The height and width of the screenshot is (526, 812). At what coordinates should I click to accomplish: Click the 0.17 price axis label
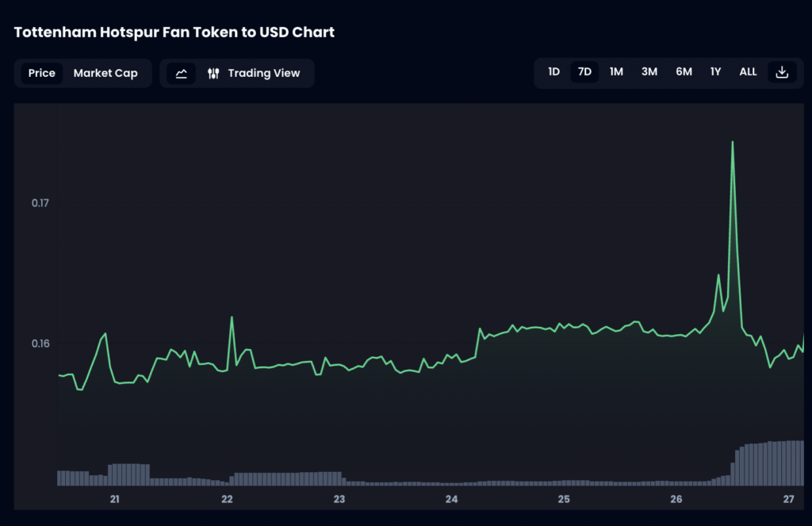pyautogui.click(x=40, y=203)
